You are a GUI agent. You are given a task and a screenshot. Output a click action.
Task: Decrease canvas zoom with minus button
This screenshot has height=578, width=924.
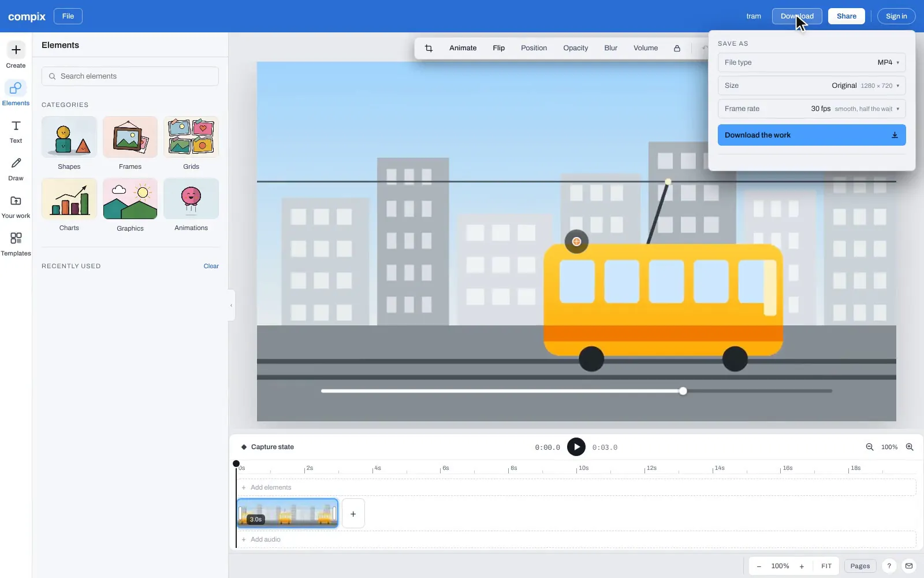[759, 566]
